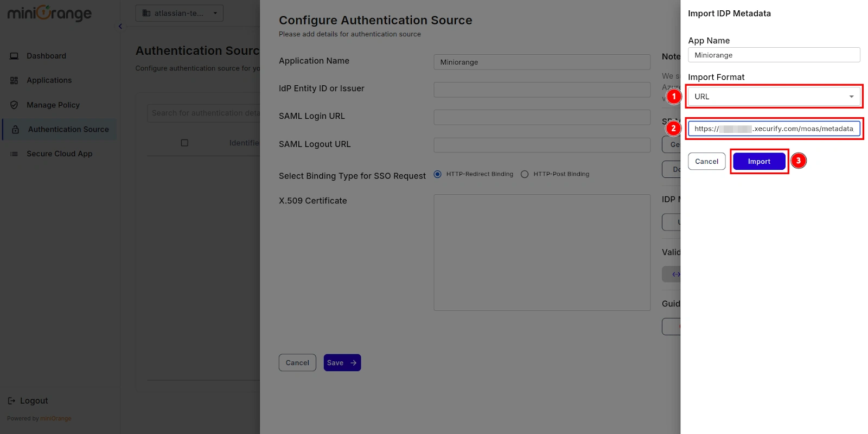The height and width of the screenshot is (434, 868).
Task: Click Cancel in Configure Authentication Source form
Action: [x=297, y=363]
